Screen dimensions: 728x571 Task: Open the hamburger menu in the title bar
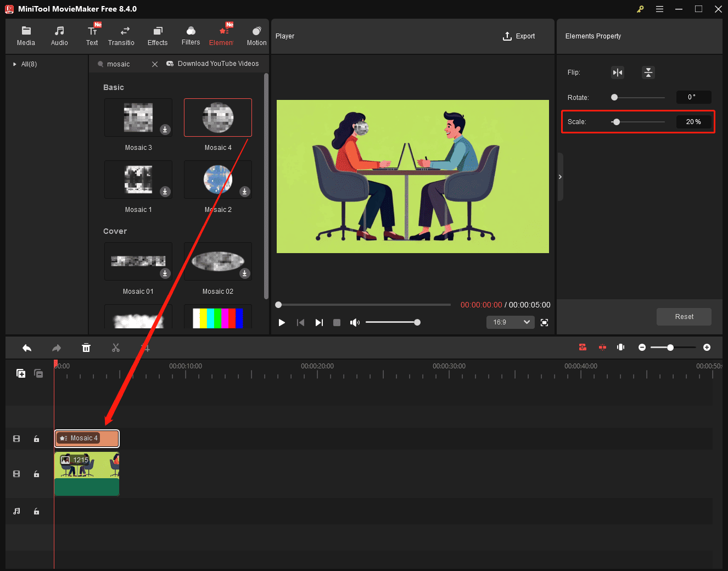click(659, 9)
